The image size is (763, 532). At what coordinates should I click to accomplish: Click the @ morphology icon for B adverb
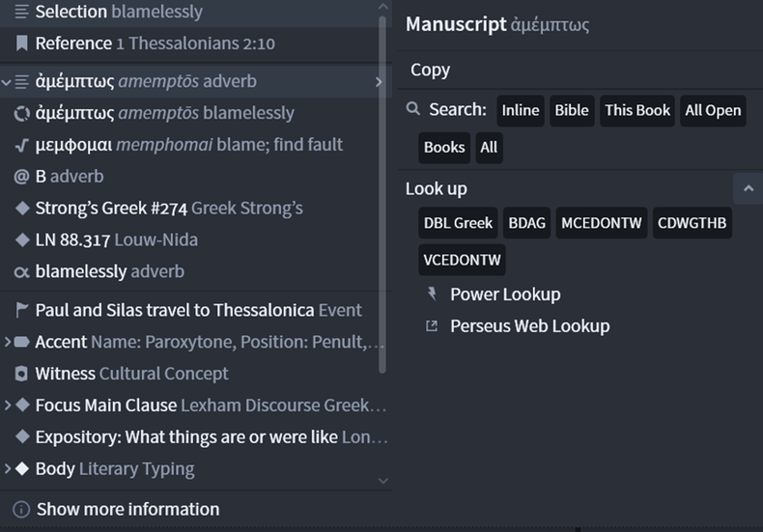(x=21, y=177)
